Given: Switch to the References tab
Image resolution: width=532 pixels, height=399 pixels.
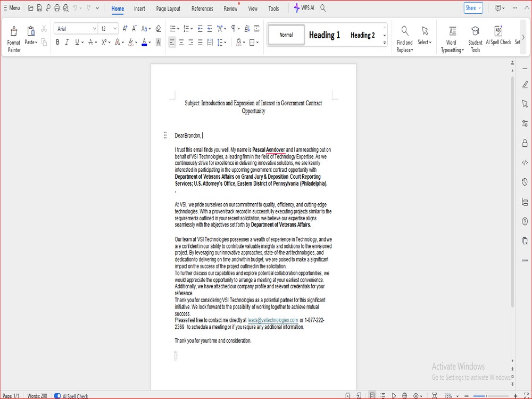Looking at the screenshot, I should [x=202, y=9].
